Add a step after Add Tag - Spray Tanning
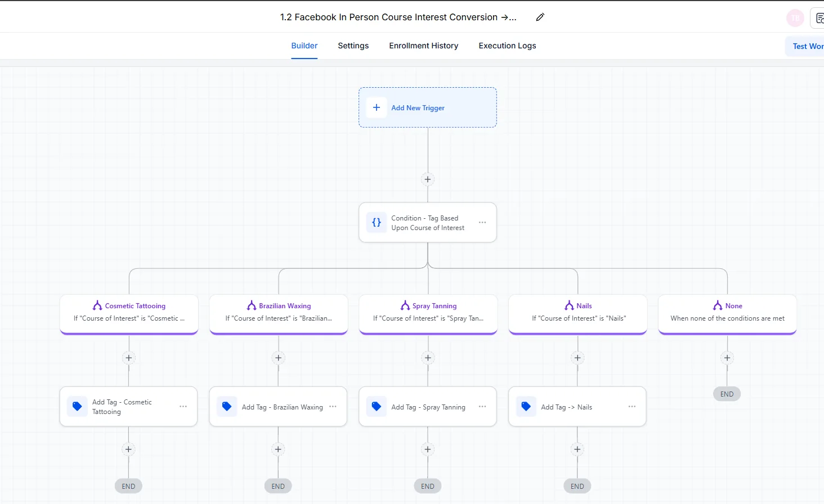This screenshot has width=824, height=504. pyautogui.click(x=428, y=449)
